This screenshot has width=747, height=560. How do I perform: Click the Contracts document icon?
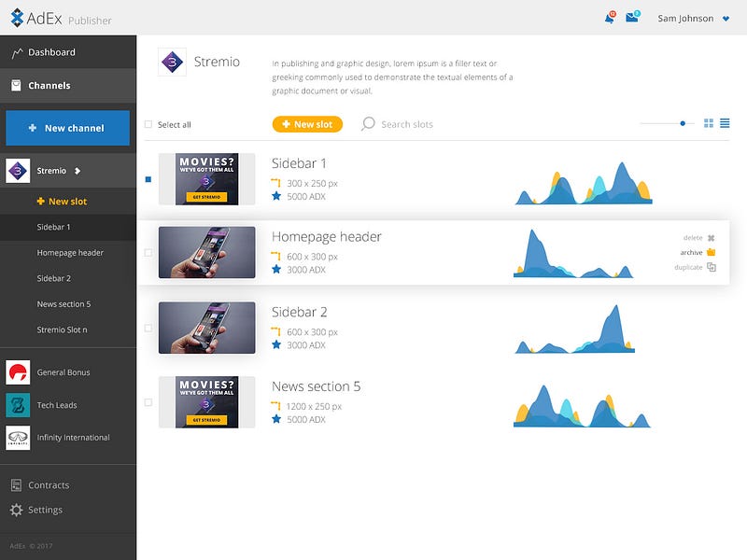pos(16,485)
